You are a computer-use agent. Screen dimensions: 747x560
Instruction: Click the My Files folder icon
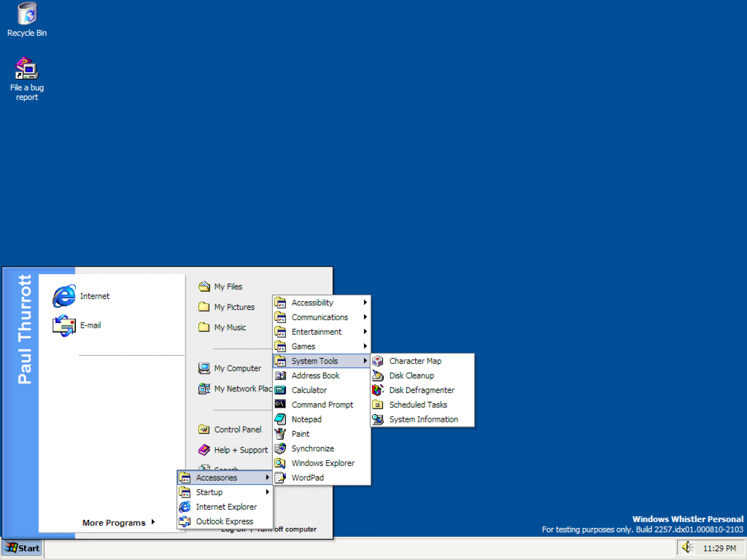[204, 286]
